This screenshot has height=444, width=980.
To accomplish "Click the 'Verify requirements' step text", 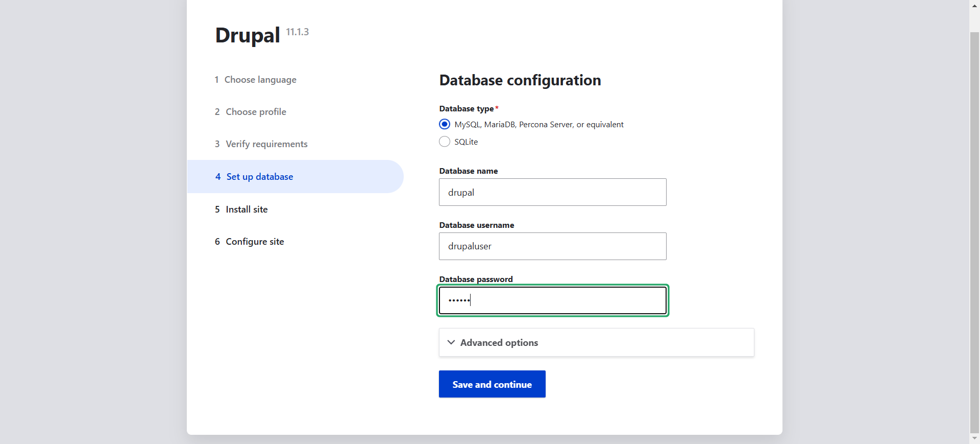I will click(267, 144).
